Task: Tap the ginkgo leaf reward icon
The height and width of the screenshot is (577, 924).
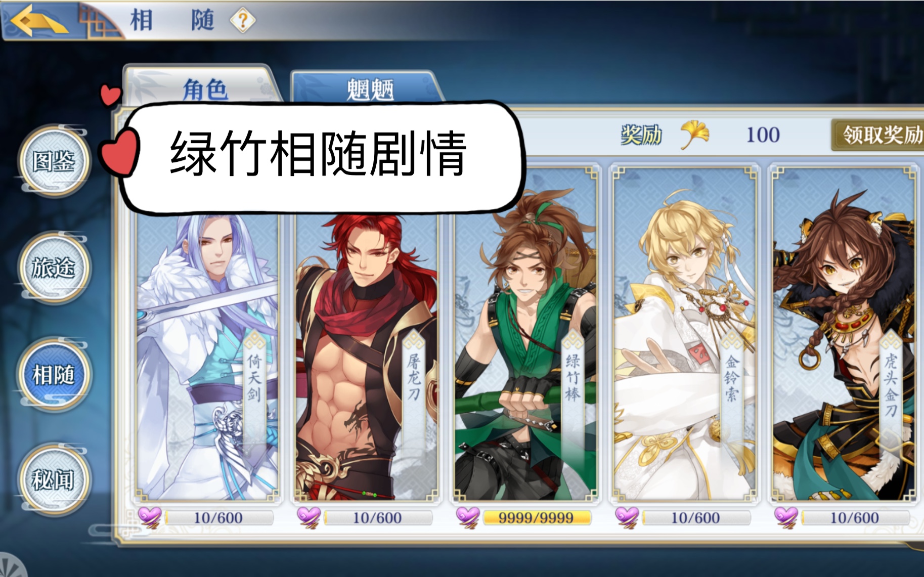Action: 694,135
